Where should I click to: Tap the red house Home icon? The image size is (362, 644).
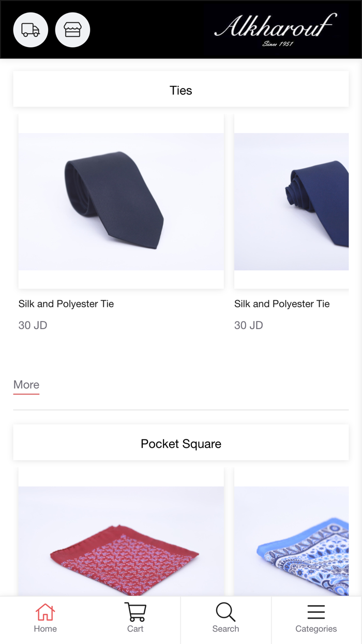click(45, 612)
